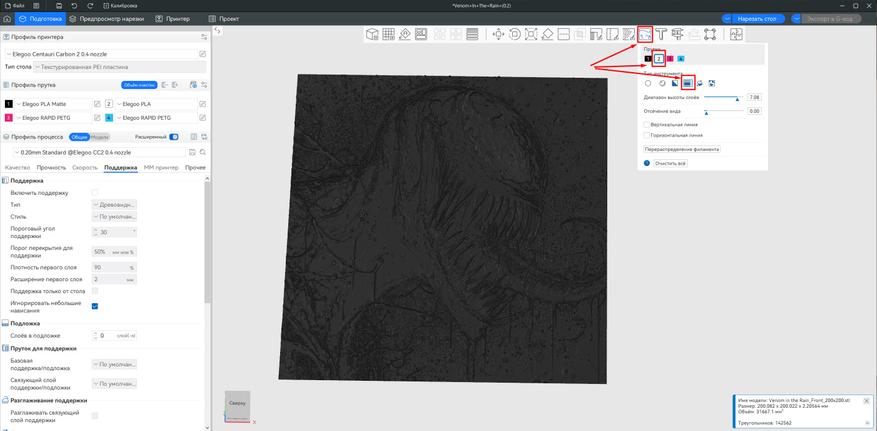
Task: Select the Rotate tool
Action: (x=515, y=35)
